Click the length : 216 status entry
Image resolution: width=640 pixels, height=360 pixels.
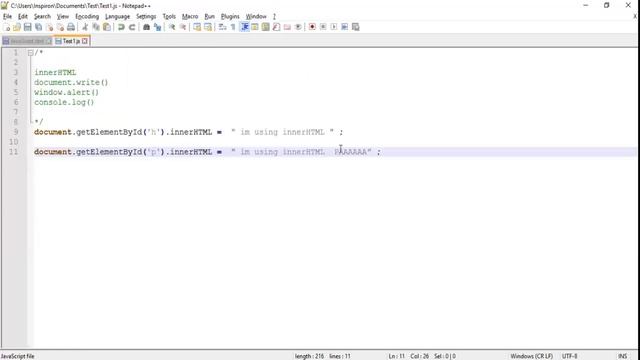click(x=309, y=356)
